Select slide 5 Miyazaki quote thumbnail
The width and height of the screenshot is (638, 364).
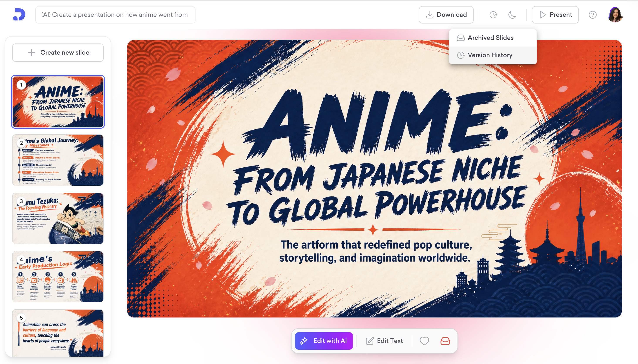(x=58, y=332)
